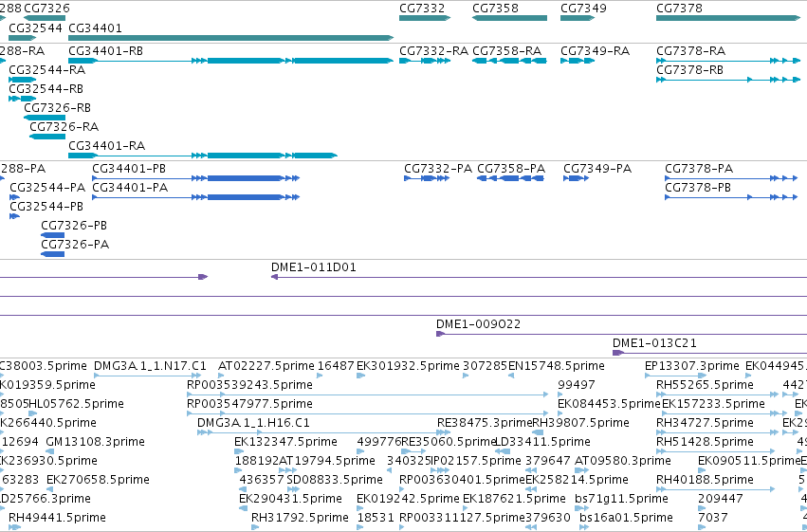This screenshot has width=807, height=532.
Task: Click the SD08833.5prime EST label
Action: click(335, 480)
